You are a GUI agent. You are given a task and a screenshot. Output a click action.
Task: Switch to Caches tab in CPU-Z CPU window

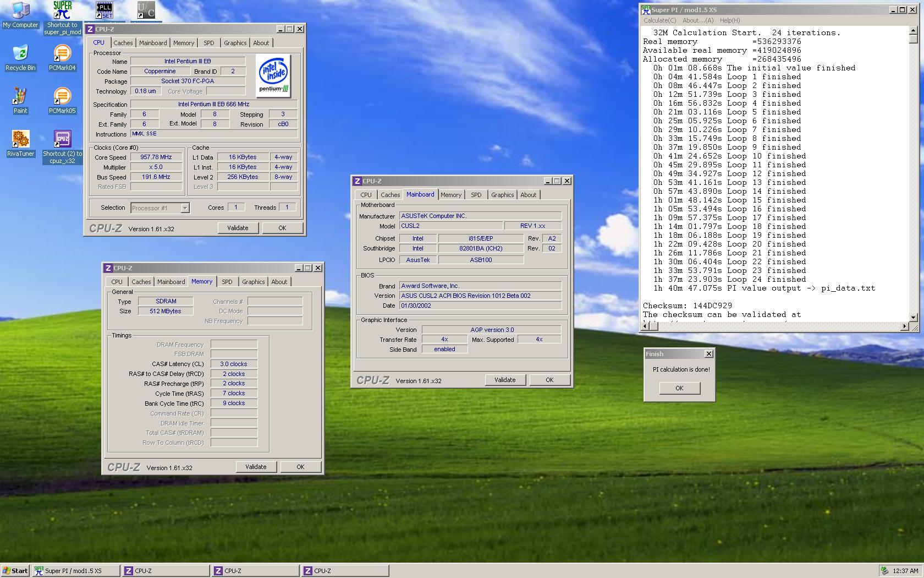[x=123, y=43]
